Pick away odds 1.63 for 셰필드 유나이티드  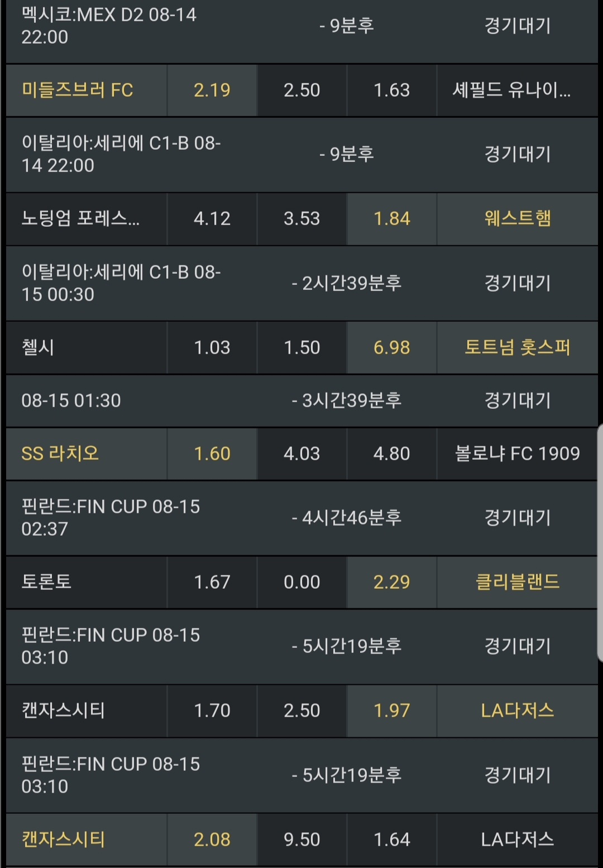[x=391, y=90]
